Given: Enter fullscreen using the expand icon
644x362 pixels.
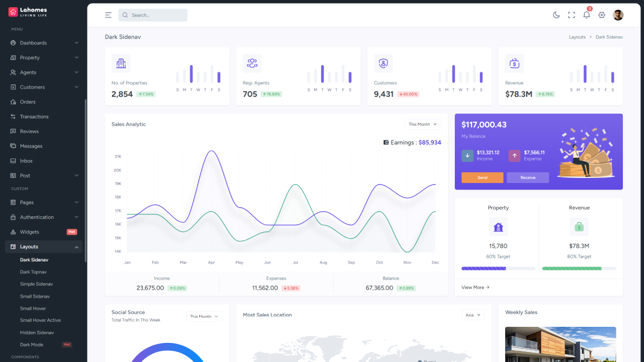Looking at the screenshot, I should (x=571, y=15).
